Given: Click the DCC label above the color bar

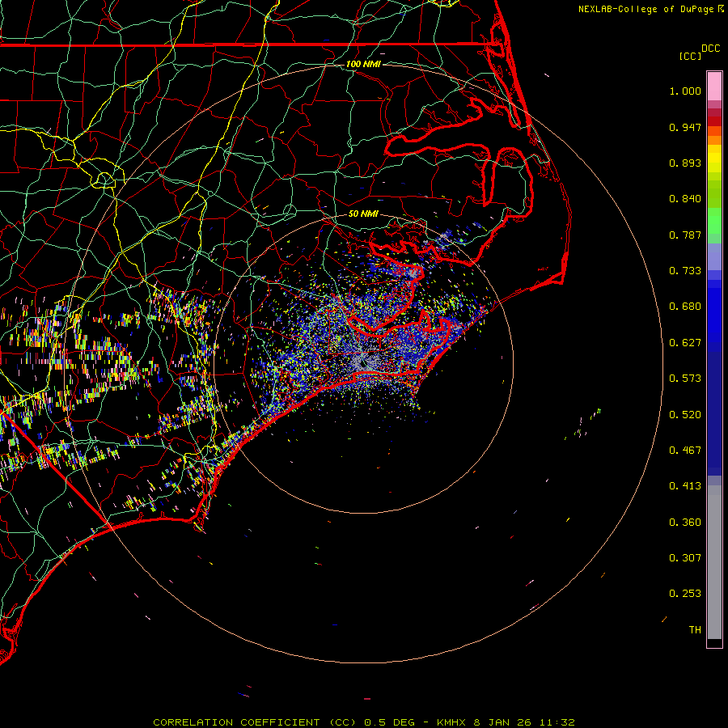Looking at the screenshot, I should (710, 48).
